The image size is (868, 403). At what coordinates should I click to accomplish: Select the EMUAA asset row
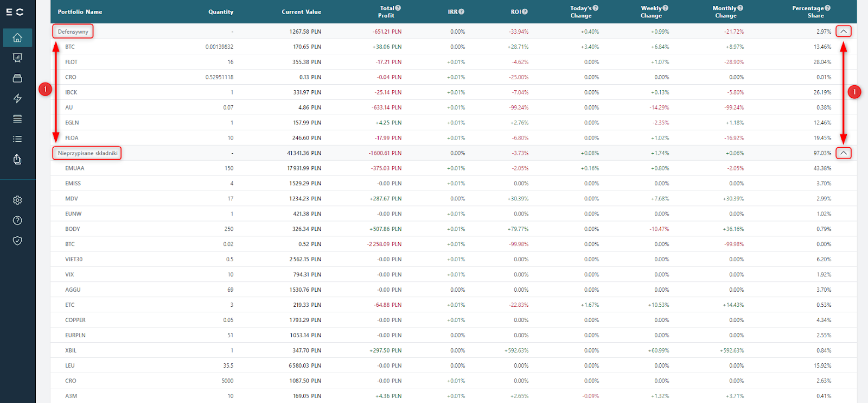(75, 168)
